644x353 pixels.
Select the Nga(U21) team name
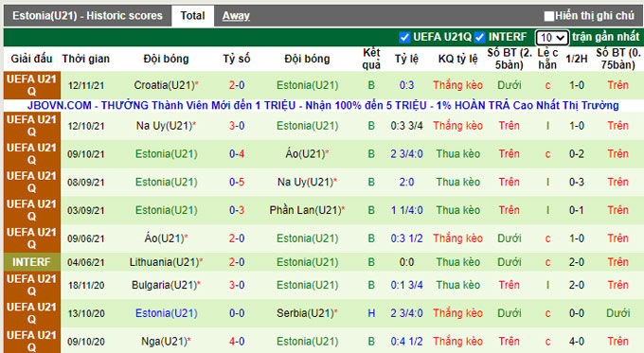point(164,341)
